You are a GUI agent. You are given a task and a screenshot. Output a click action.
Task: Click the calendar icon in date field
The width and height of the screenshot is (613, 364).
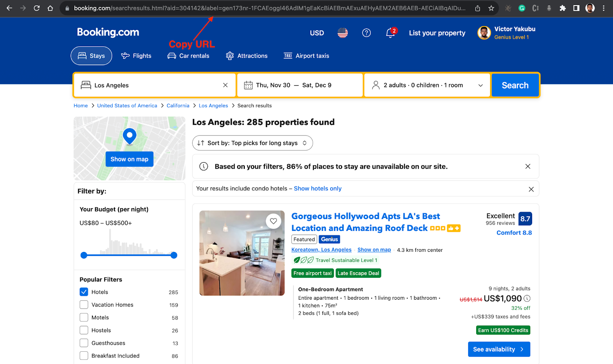(x=248, y=85)
